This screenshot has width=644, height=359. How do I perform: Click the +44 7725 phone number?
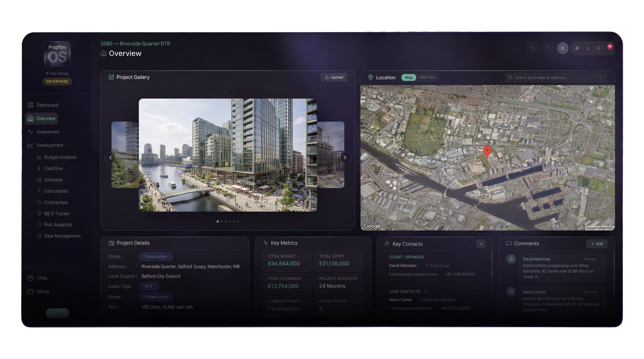pyautogui.click(x=456, y=309)
